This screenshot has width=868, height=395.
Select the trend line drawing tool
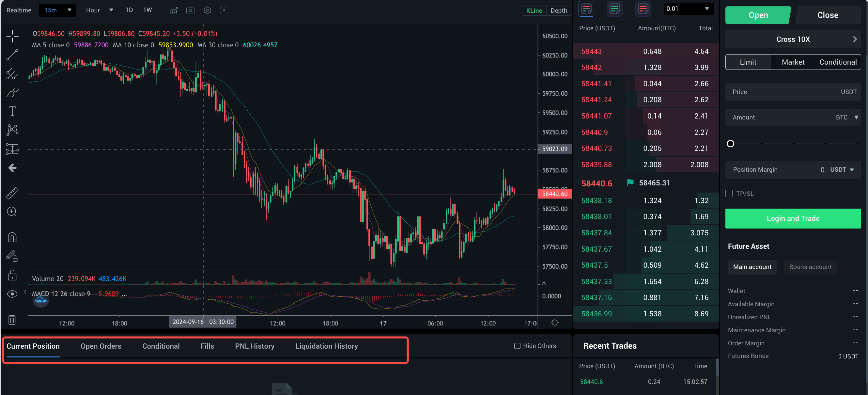coord(12,55)
